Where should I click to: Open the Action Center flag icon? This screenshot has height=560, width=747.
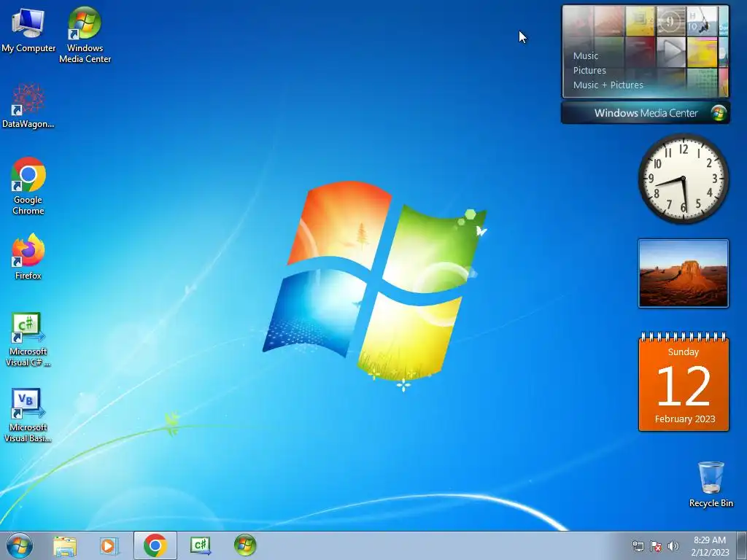(x=656, y=546)
